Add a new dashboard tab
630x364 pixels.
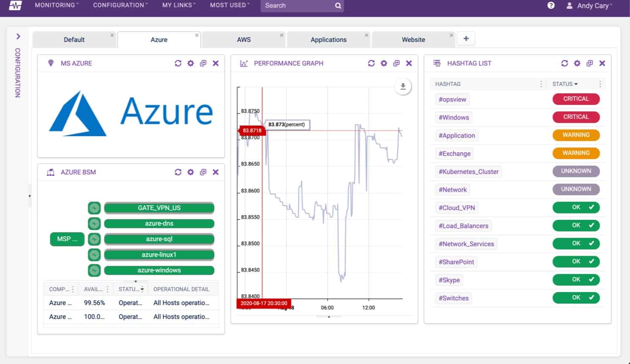(x=466, y=38)
